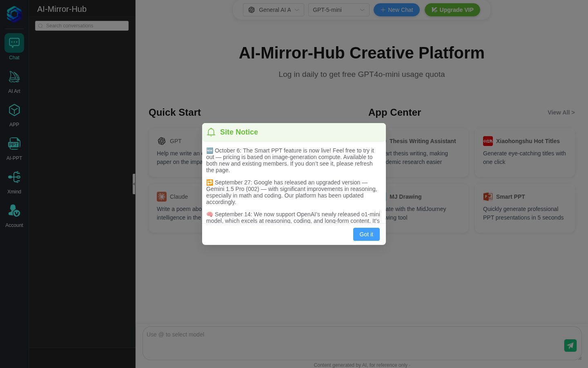Click the September 27 Gemini notice paragraph
This screenshot has height=368, width=588.
pos(292,192)
